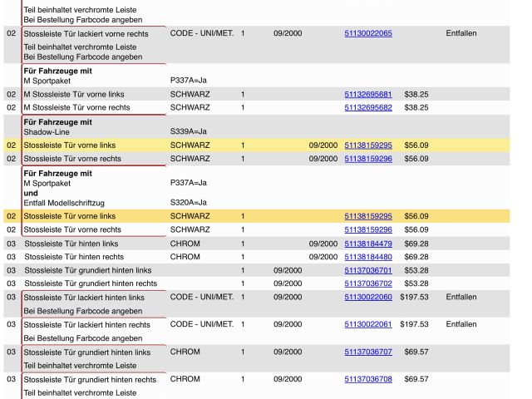The width and height of the screenshot is (532, 399).
Task: Open part number link 51130022061
Action: pyautogui.click(x=368, y=324)
